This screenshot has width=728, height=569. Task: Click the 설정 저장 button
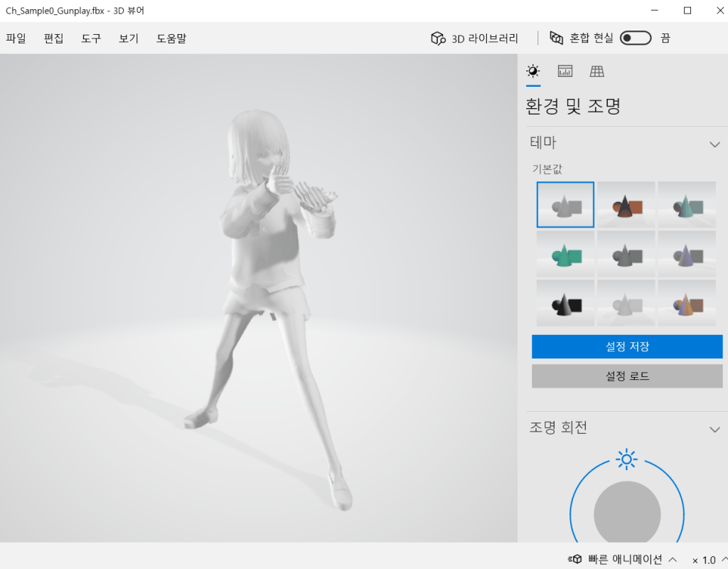[x=627, y=347]
